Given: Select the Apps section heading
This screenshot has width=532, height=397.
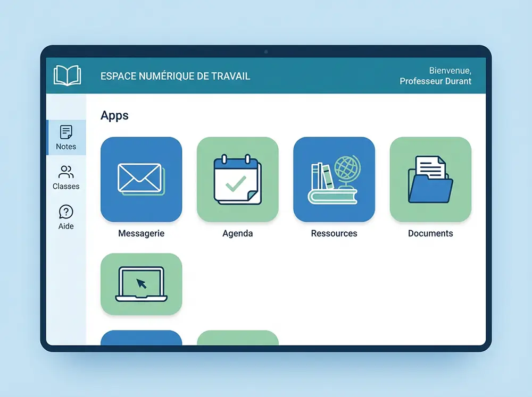Looking at the screenshot, I should (114, 115).
